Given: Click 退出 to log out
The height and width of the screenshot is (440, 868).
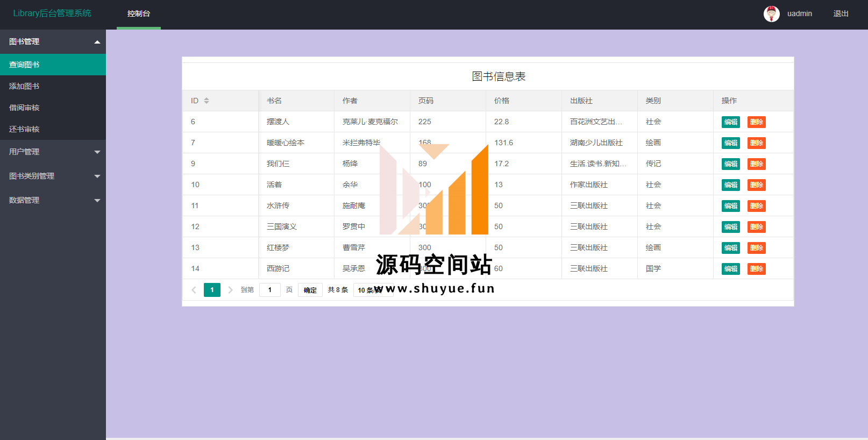Looking at the screenshot, I should click(841, 14).
